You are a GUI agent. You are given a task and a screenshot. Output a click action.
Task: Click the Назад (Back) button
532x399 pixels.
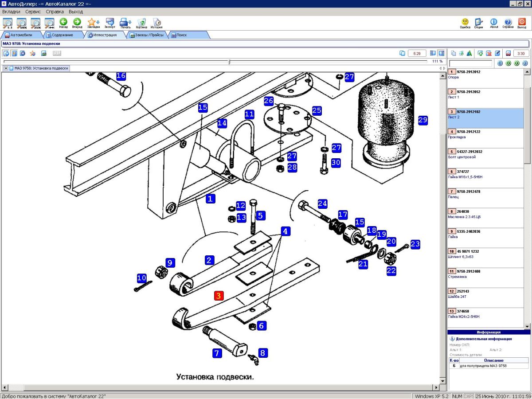(63, 23)
